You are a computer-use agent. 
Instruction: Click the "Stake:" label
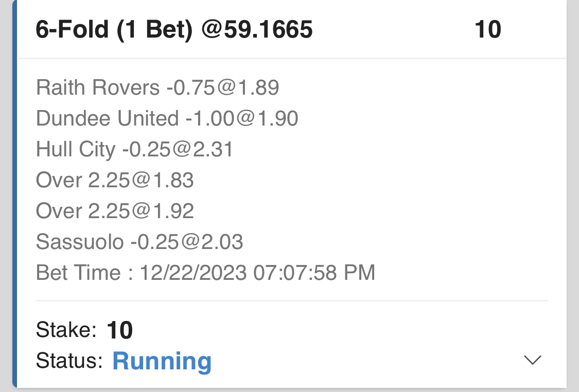point(66,330)
